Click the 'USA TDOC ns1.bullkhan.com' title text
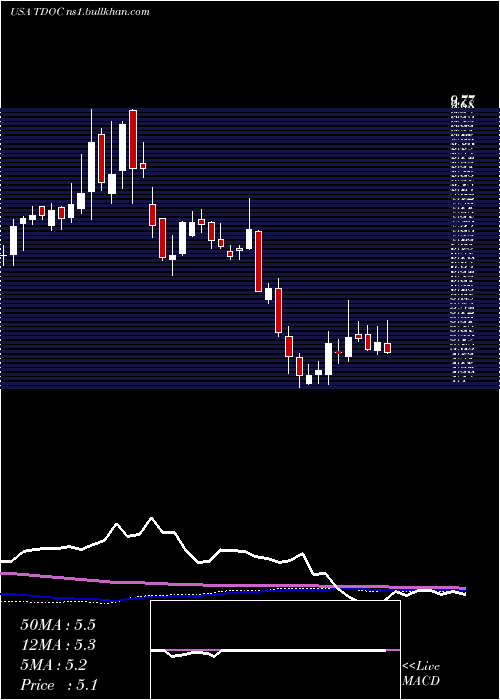This screenshot has height=700, width=500. [x=79, y=12]
